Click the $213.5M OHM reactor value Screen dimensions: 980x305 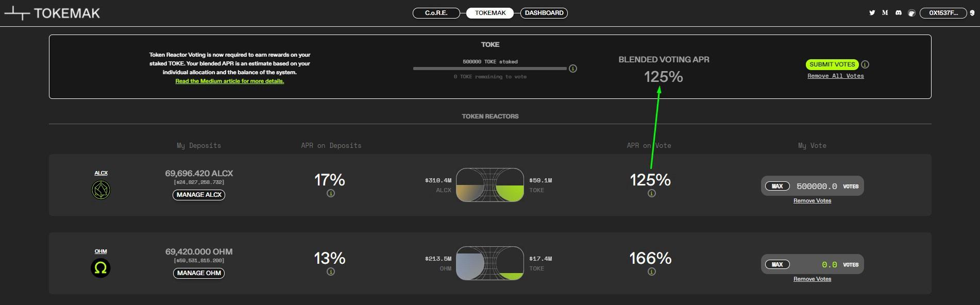point(438,259)
